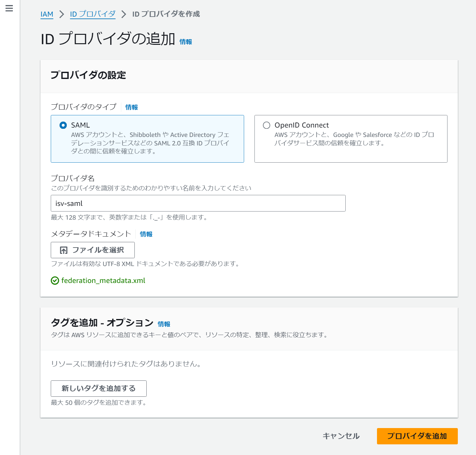Open the federation_metadata.xml file link
476x455 pixels.
coord(103,280)
